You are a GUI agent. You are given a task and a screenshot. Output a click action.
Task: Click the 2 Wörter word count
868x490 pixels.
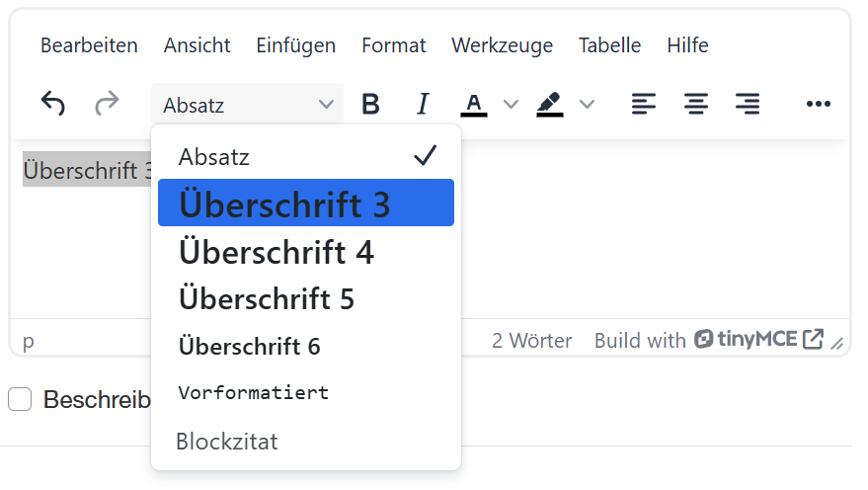531,341
